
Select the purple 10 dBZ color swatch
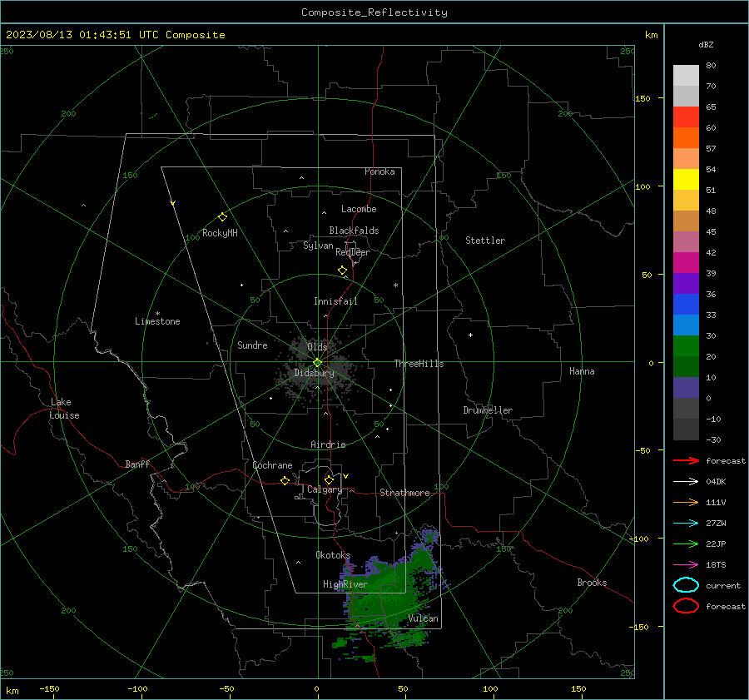686,388
